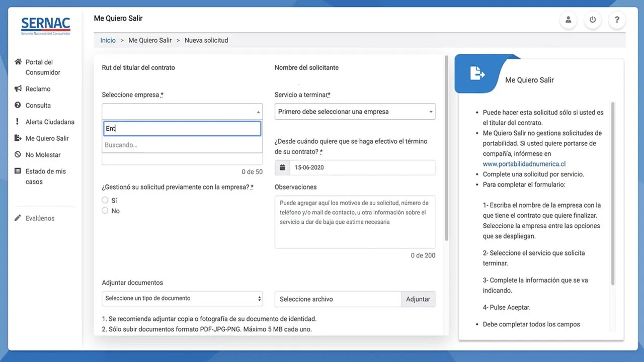This screenshot has height=362, width=644.
Task: Open the Me Quiero Salir sidebar item
Action: pyautogui.click(x=47, y=139)
